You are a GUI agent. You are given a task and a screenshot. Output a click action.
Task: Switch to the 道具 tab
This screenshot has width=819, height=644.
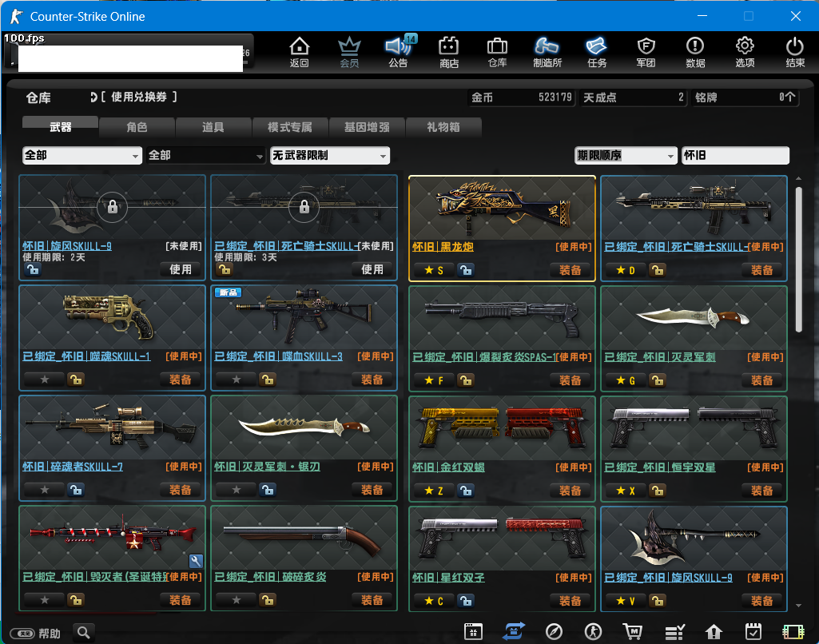pos(213,126)
